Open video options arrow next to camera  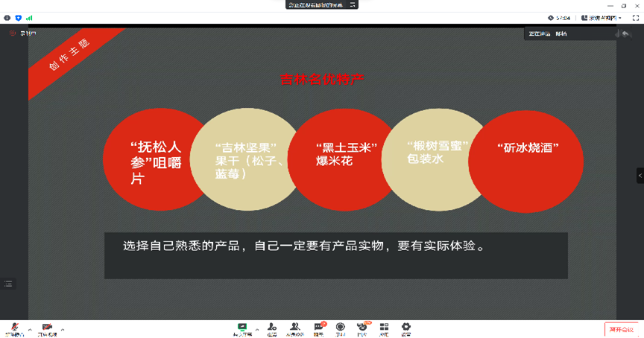pyautogui.click(x=63, y=329)
